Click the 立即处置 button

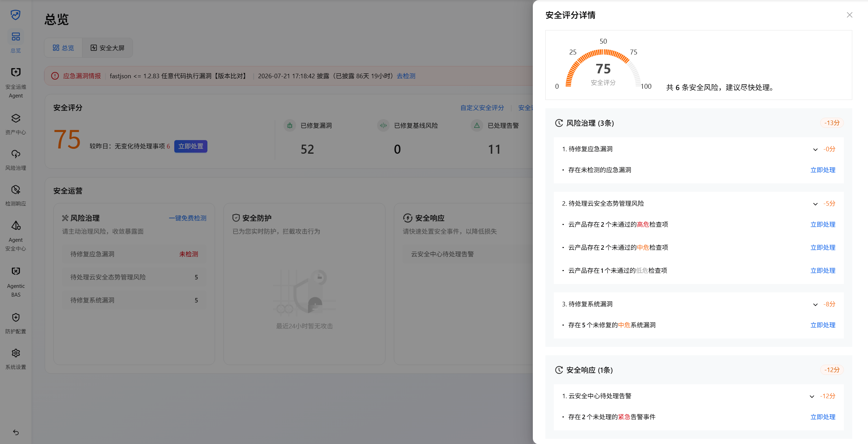[x=191, y=146]
